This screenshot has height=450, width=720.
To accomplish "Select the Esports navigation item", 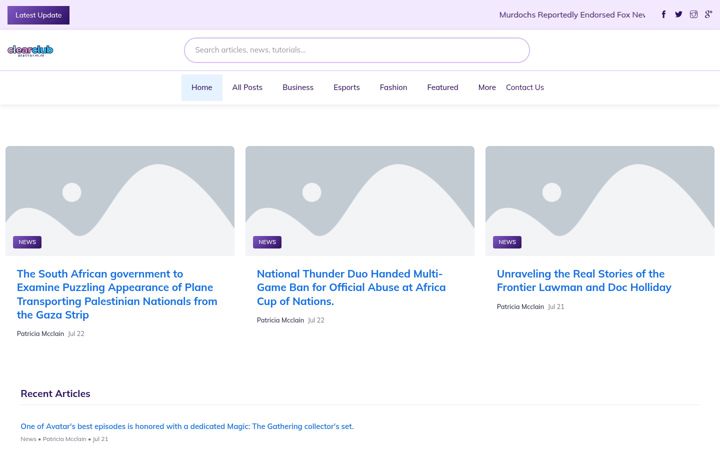I will click(x=346, y=87).
